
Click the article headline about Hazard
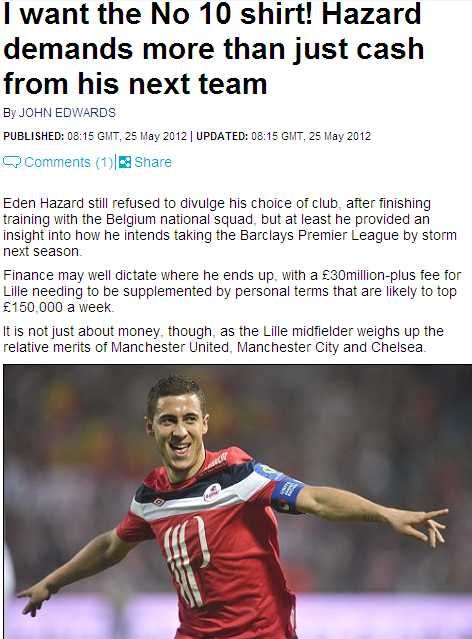[x=214, y=48]
